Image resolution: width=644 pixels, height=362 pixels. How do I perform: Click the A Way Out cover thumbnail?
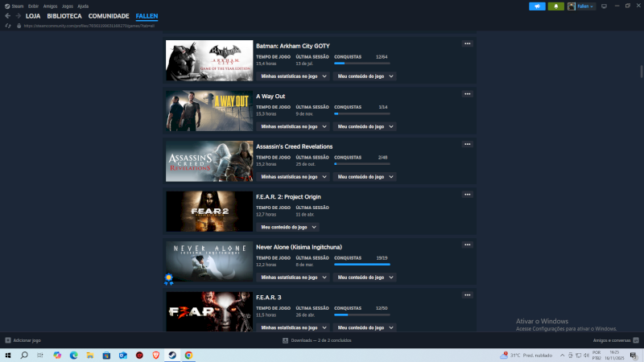click(209, 111)
